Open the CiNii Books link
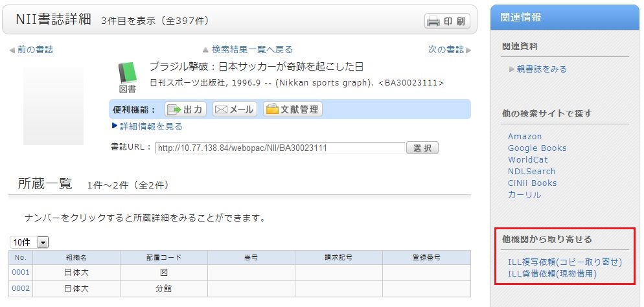Image resolution: width=644 pixels, height=307 pixels. click(532, 183)
